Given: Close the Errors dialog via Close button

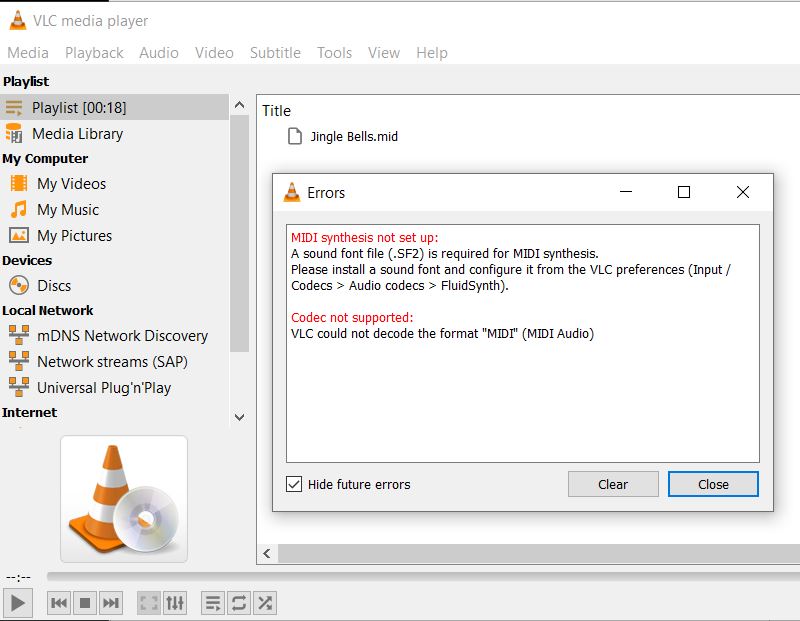Looking at the screenshot, I should pyautogui.click(x=713, y=484).
